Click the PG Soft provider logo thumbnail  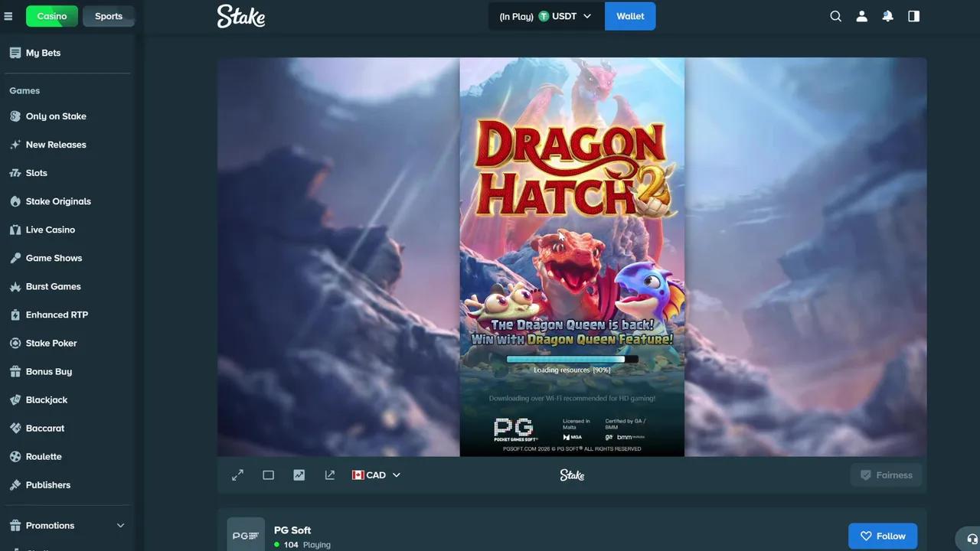(x=246, y=536)
